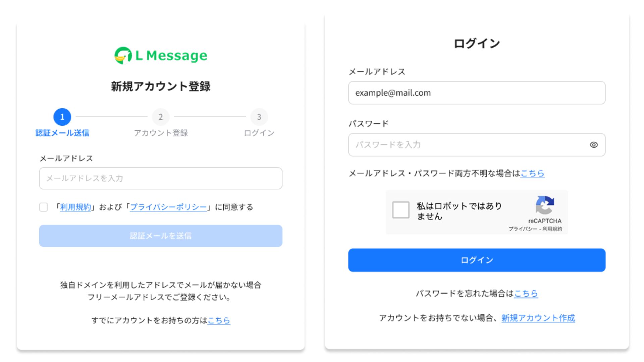
Task: Select step 1 circle 認証メール送信
Action: click(62, 117)
